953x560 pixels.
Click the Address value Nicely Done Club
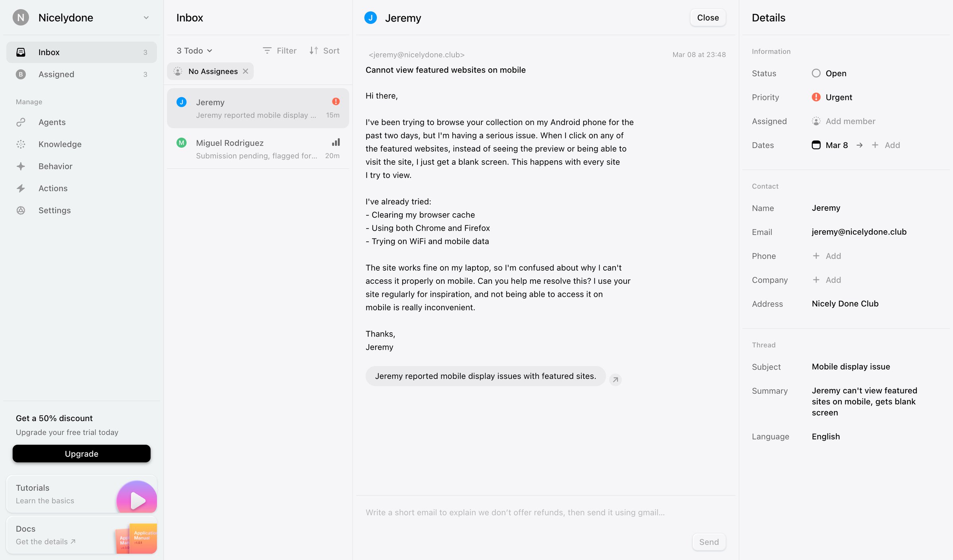pos(845,304)
